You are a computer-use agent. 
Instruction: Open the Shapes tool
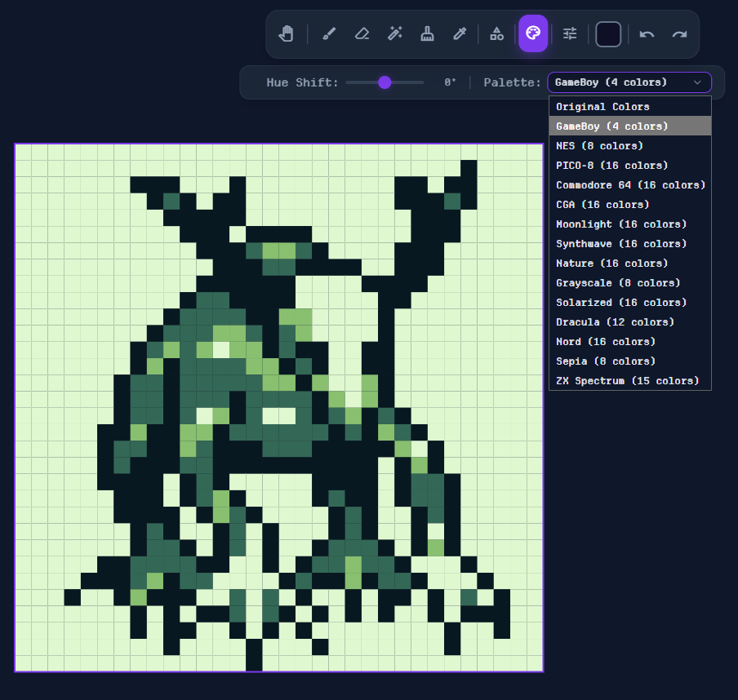point(496,34)
